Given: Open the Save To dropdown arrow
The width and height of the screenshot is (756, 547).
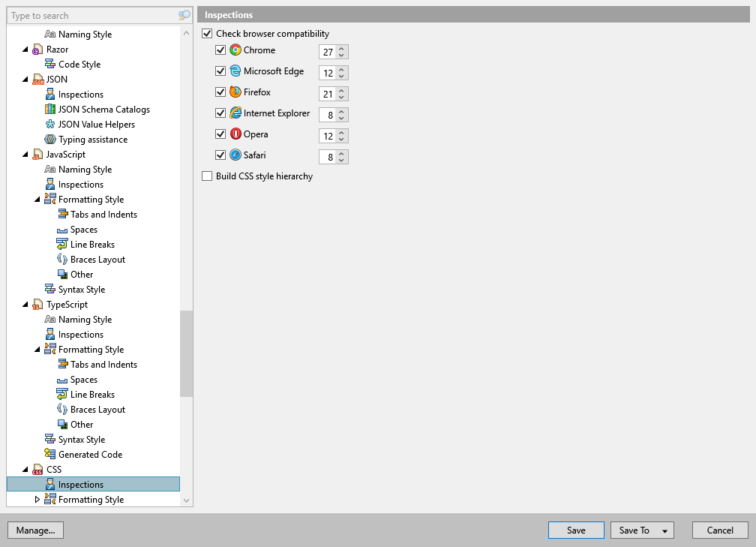Looking at the screenshot, I should tap(664, 530).
